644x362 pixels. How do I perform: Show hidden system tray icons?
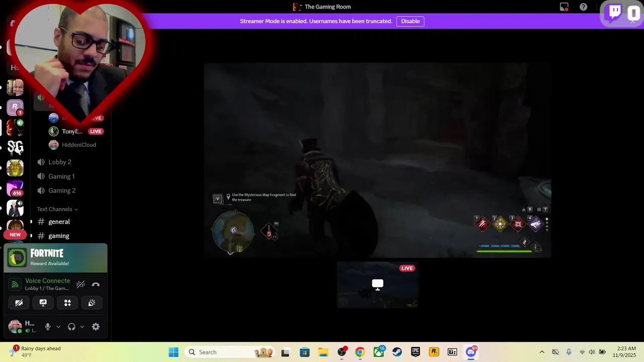[542, 352]
